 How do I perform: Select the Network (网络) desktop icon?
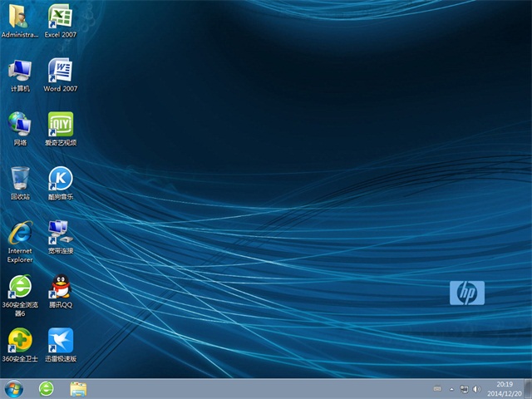20,124
